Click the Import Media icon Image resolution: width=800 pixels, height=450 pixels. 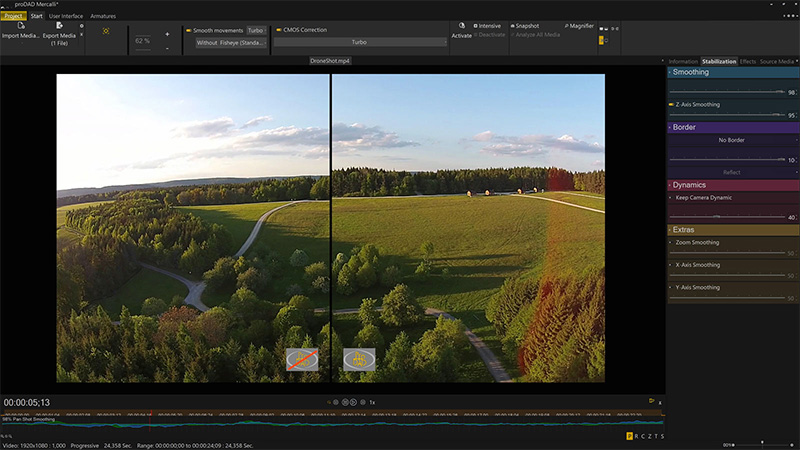point(19,25)
